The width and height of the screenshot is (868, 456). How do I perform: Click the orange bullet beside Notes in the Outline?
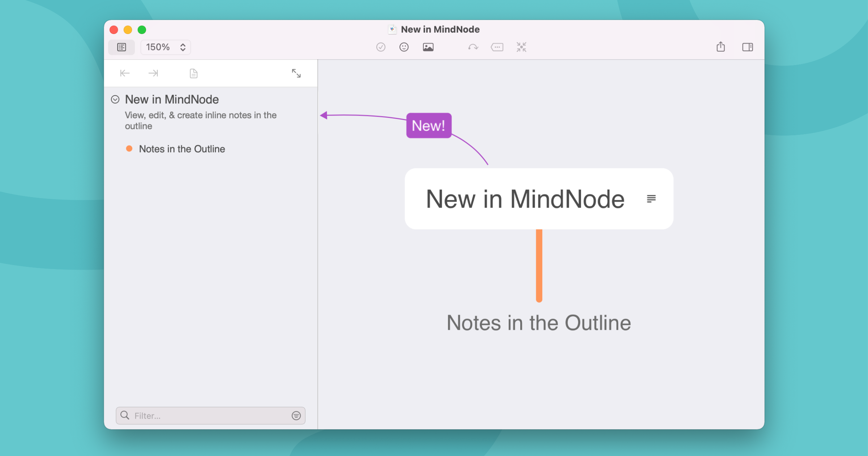coord(129,149)
